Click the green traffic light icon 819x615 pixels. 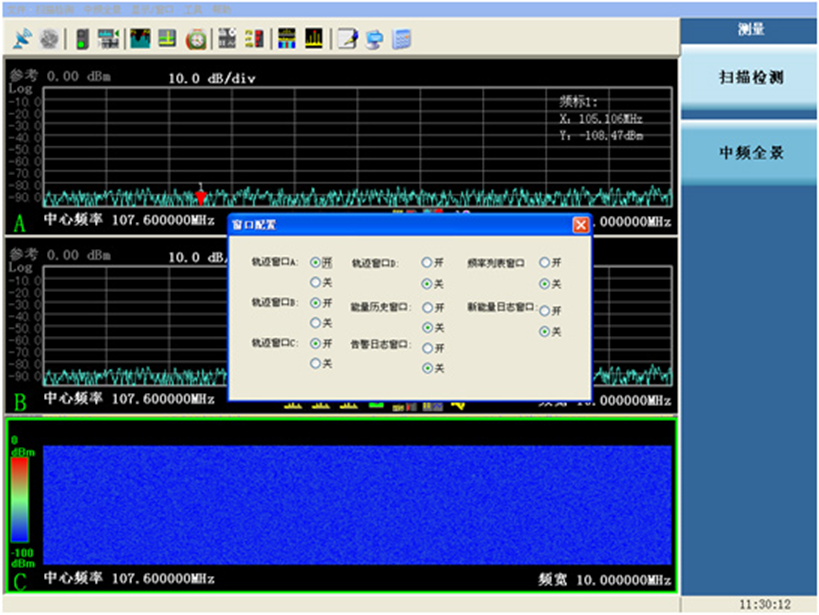(x=81, y=39)
